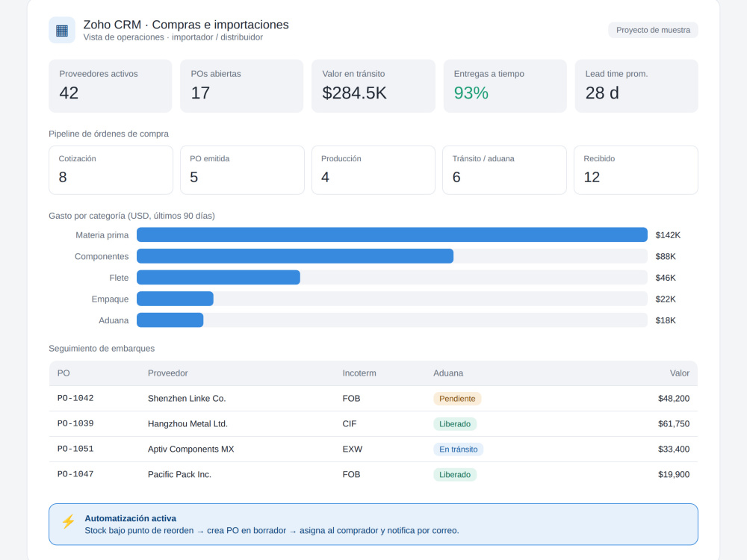Select the Tránsito / aduana pipeline stage
Screen dimensions: 747x560
pos(504,170)
